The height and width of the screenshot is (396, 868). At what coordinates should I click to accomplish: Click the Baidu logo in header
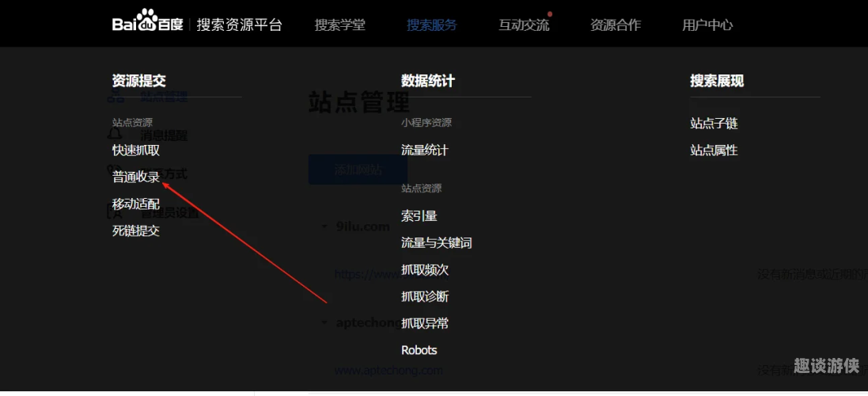click(147, 21)
